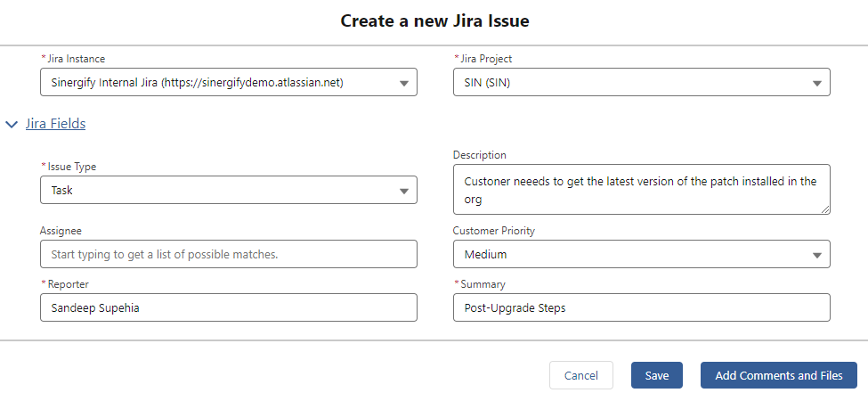Viewport: 868px width, 401px height.
Task: Cancel the new Jira issue
Action: (x=580, y=375)
